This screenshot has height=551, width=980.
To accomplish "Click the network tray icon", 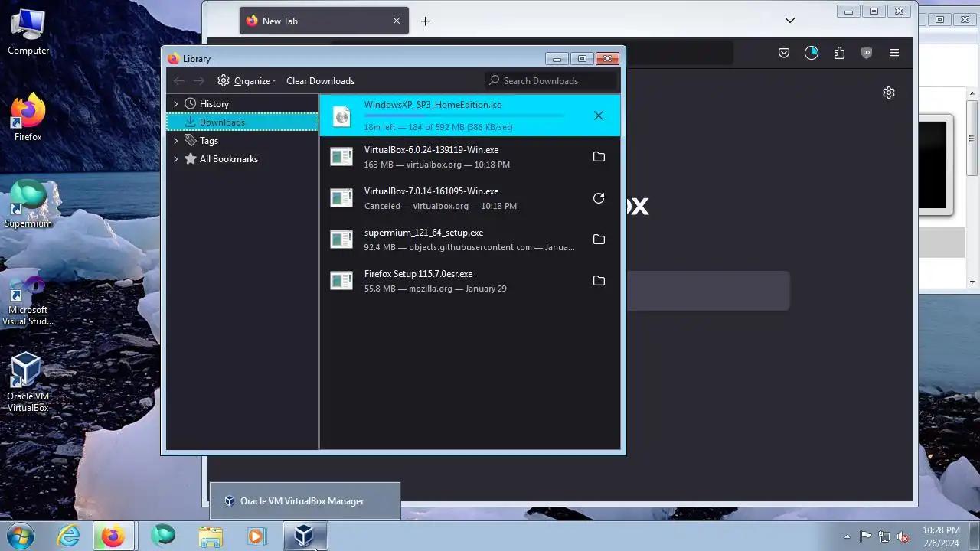I will tap(884, 536).
